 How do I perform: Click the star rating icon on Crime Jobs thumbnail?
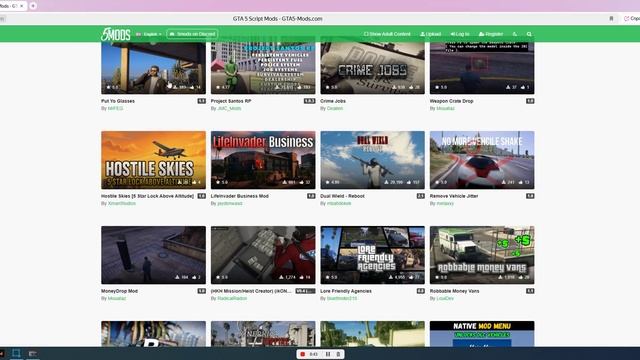(327, 87)
